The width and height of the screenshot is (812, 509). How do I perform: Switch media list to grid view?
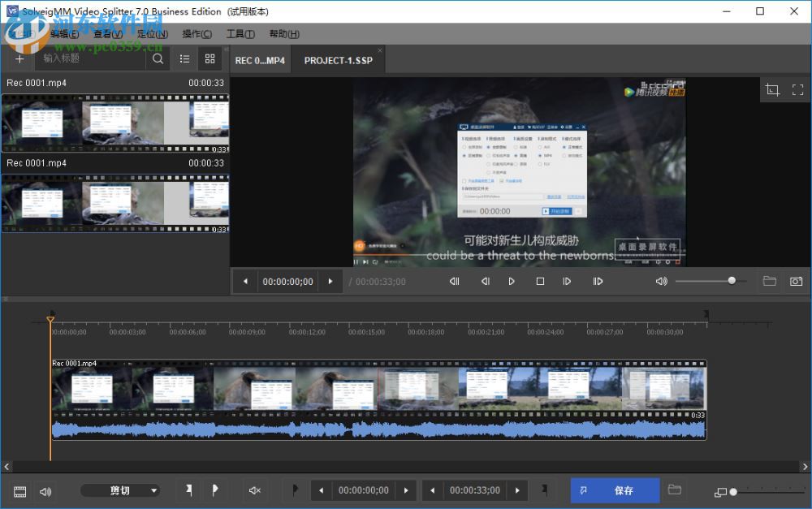click(209, 58)
